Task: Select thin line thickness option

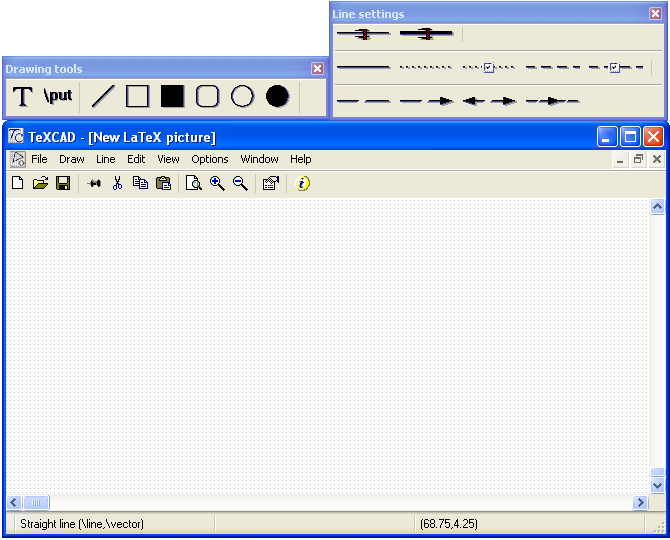Action: click(x=362, y=34)
